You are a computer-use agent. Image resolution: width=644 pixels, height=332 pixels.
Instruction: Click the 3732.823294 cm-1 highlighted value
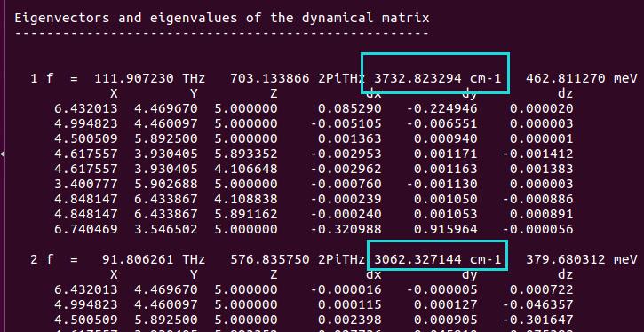click(x=437, y=78)
